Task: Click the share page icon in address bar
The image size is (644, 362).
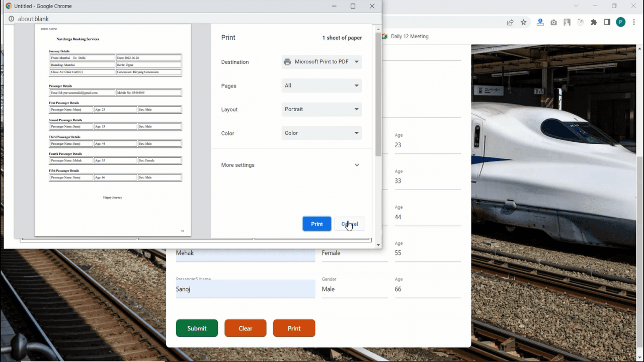Action: [510, 22]
